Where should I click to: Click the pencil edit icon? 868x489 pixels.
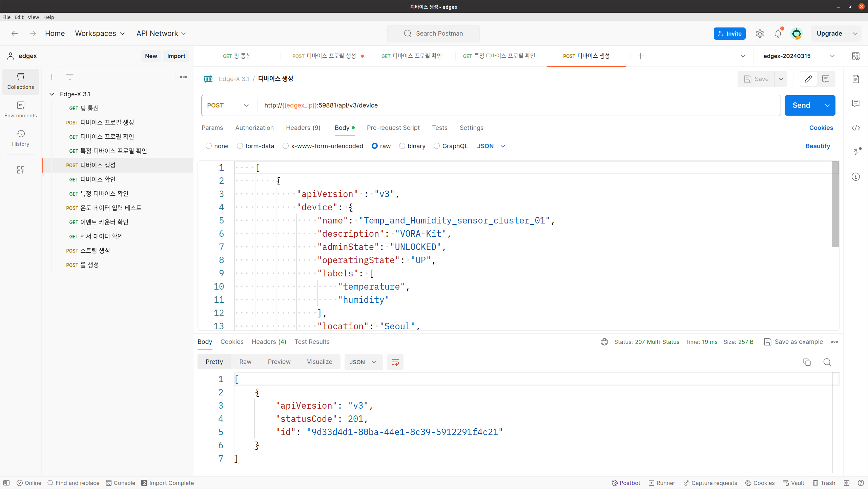pos(808,79)
